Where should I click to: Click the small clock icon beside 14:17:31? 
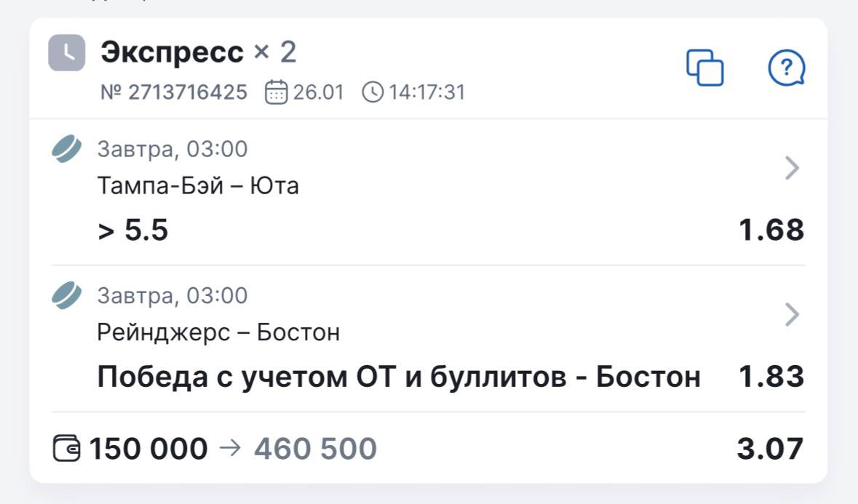tap(372, 92)
